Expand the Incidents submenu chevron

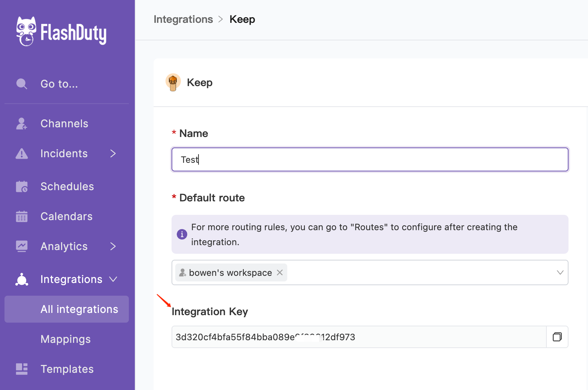click(113, 153)
